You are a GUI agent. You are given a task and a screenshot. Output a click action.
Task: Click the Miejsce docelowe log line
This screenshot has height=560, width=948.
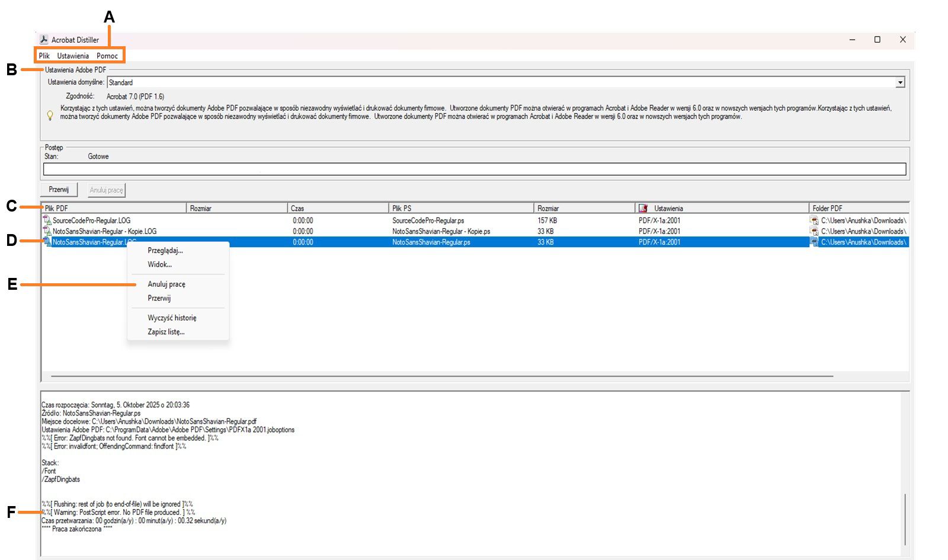tap(149, 421)
